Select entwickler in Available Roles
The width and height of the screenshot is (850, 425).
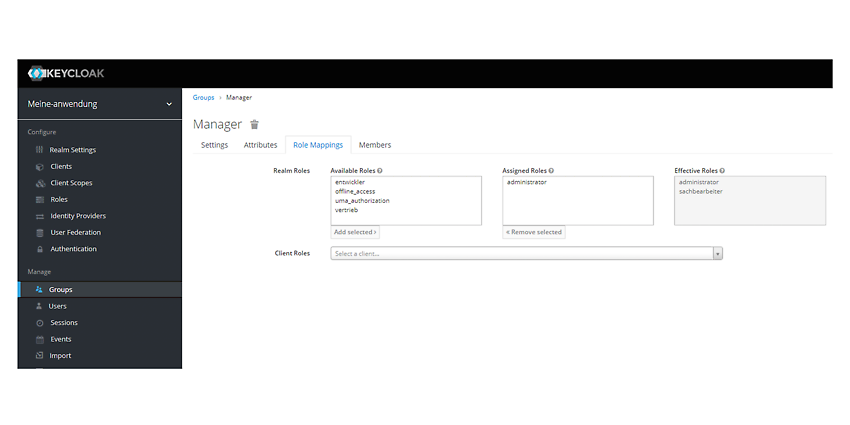point(350,182)
